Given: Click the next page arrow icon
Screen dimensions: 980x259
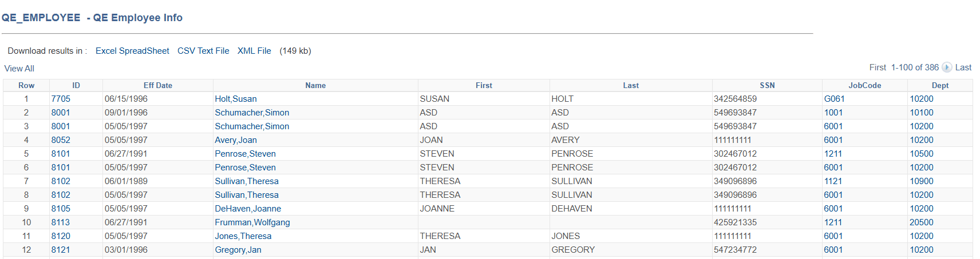Looking at the screenshot, I should point(947,67).
